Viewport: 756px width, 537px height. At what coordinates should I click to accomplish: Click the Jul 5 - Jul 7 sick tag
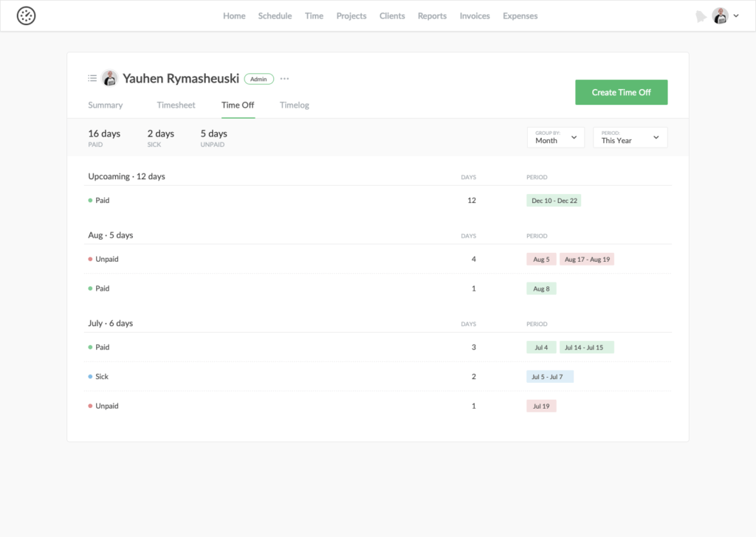tap(549, 377)
